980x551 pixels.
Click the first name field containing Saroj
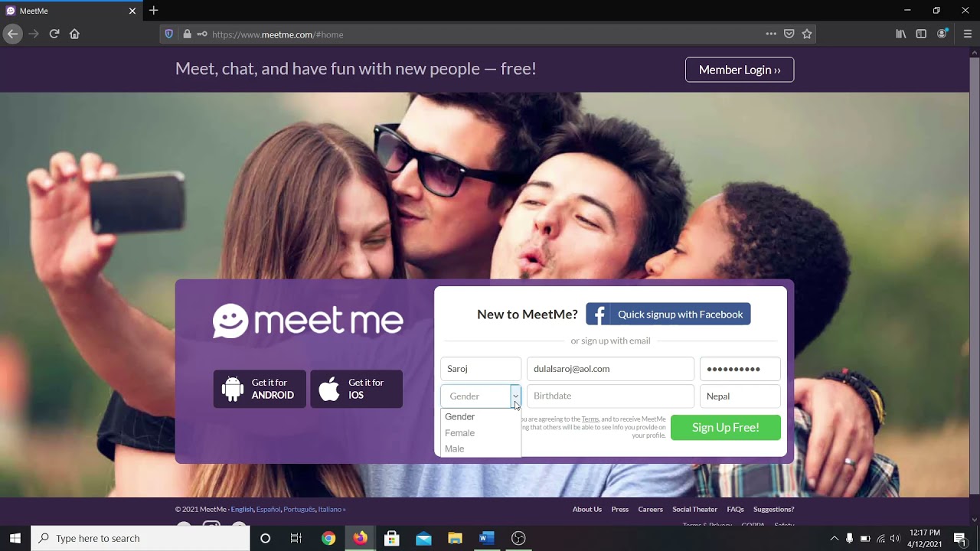481,369
